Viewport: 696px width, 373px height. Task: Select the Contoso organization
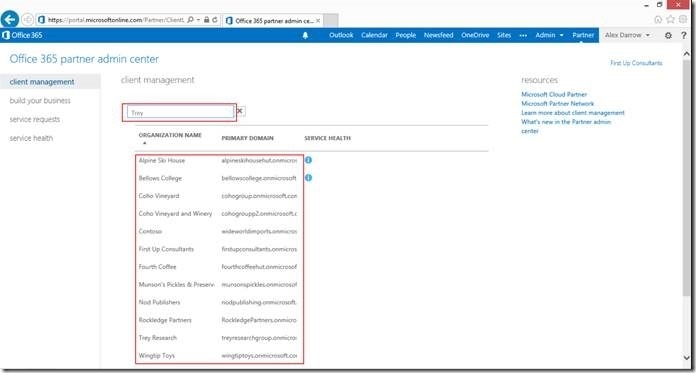click(150, 231)
